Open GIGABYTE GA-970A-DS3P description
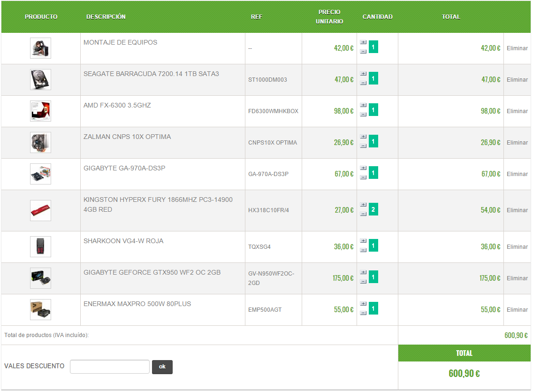Image resolution: width=533 pixels, height=392 pixels. click(x=124, y=168)
